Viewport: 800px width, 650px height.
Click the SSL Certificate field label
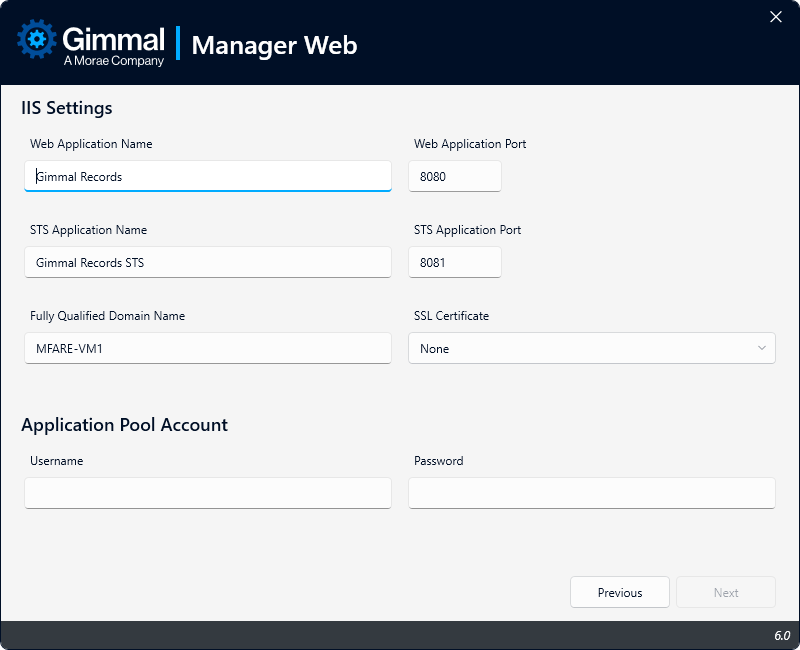(x=451, y=316)
